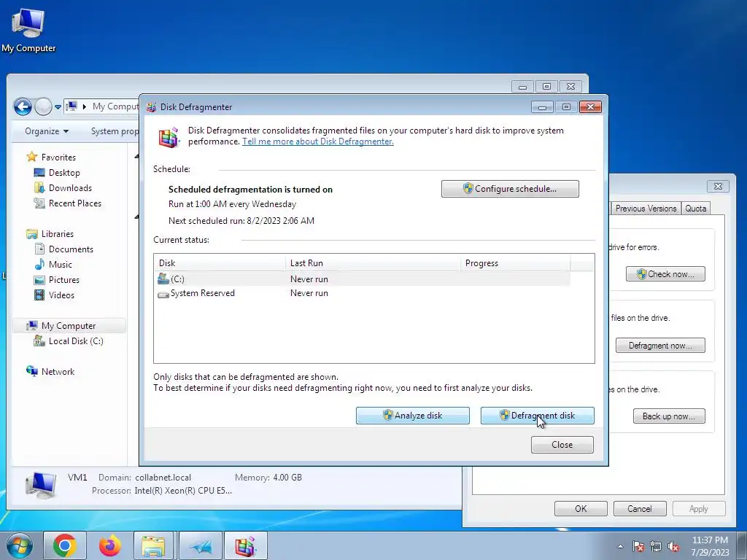Viewport: 747px width, 560px height.
Task: Click the Disk Defragmenter title bar icon
Action: pyautogui.click(x=152, y=107)
